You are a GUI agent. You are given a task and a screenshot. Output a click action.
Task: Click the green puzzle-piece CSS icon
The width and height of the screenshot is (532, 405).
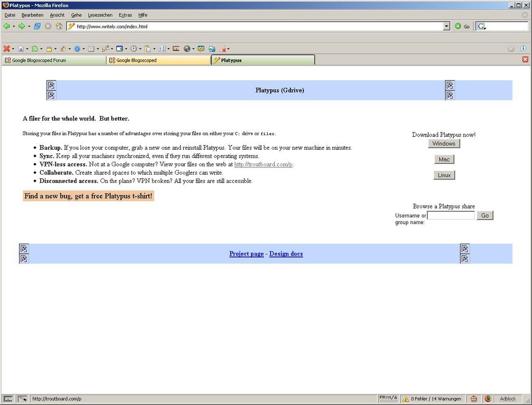pyautogui.click(x=35, y=49)
